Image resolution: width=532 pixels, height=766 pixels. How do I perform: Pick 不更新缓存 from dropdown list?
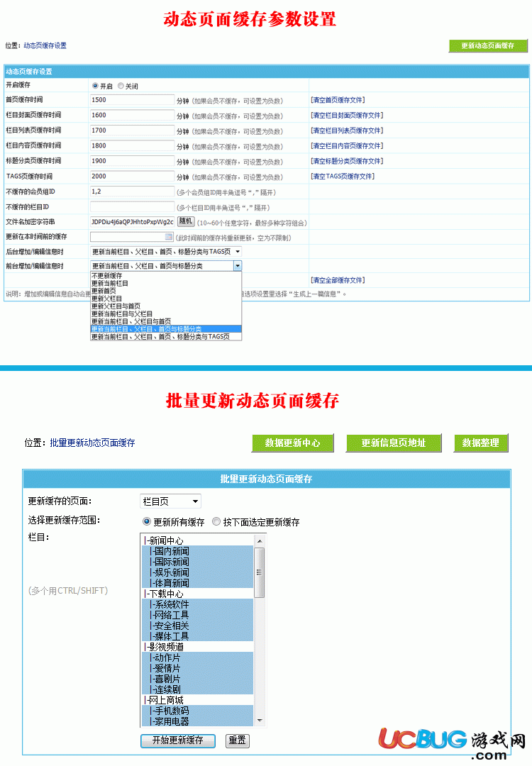coord(166,275)
